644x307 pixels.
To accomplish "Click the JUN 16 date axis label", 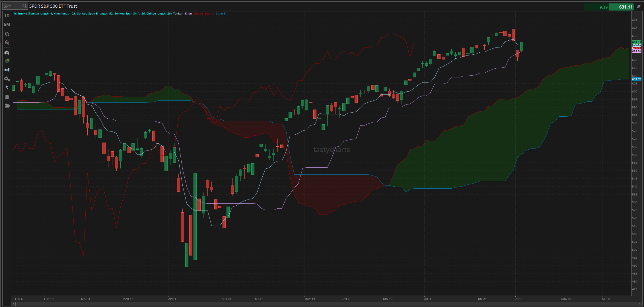I will [x=387, y=299].
